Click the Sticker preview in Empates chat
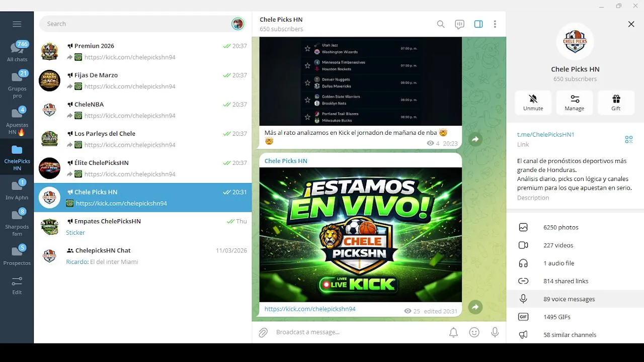644x362 pixels. coord(75,233)
